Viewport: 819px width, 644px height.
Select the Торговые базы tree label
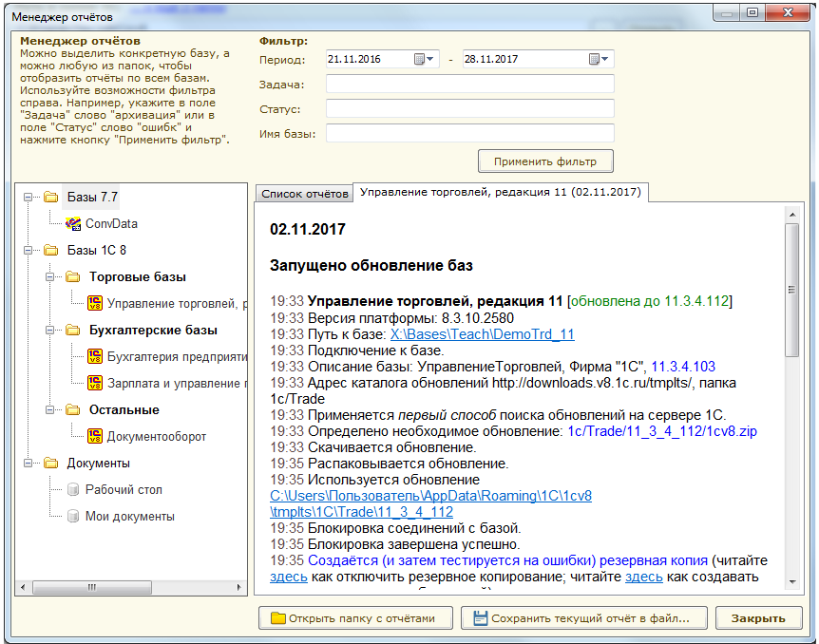point(138,276)
